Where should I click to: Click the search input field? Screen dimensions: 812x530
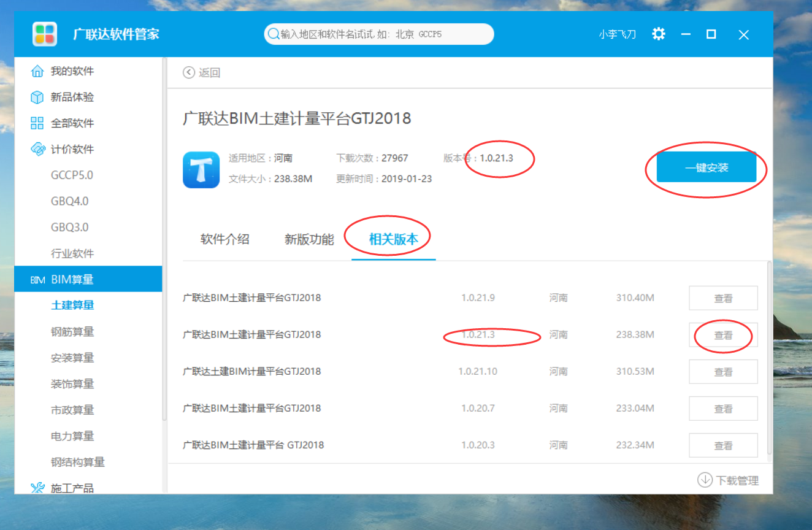379,34
